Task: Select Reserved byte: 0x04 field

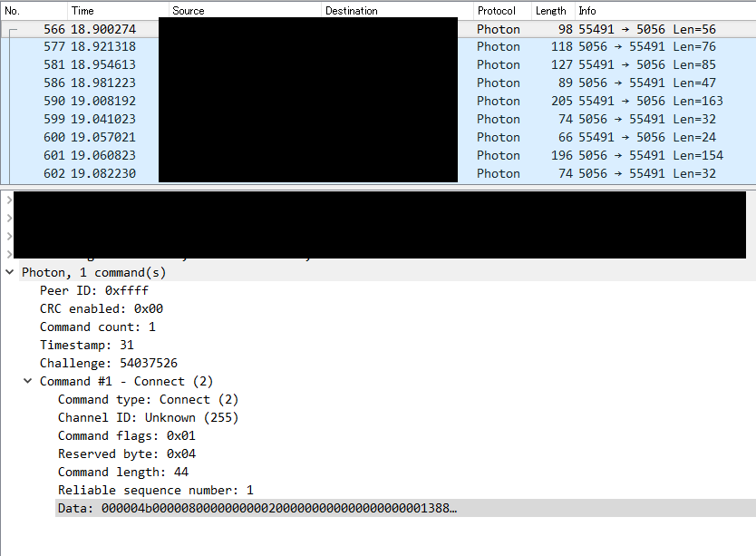Action: click(x=126, y=454)
